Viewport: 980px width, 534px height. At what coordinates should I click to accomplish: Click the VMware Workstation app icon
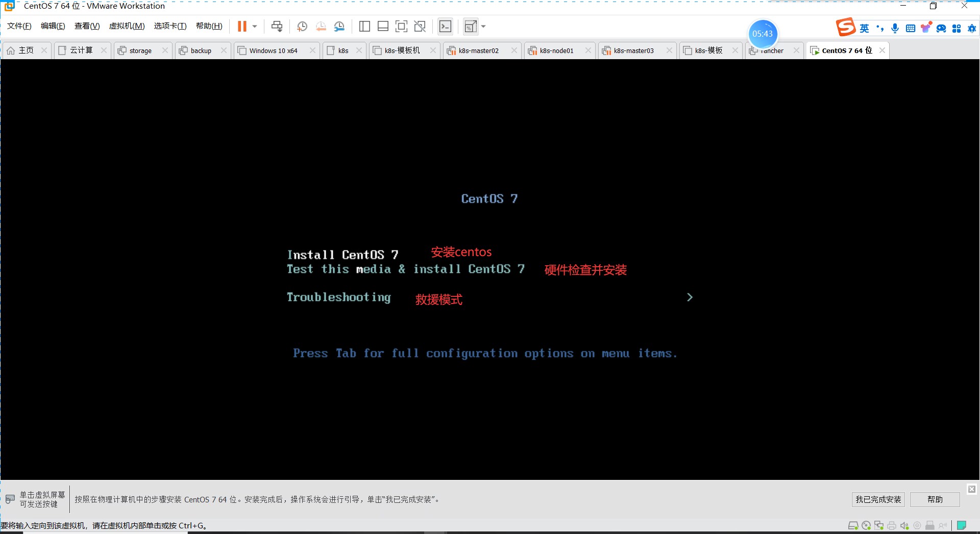[x=9, y=6]
